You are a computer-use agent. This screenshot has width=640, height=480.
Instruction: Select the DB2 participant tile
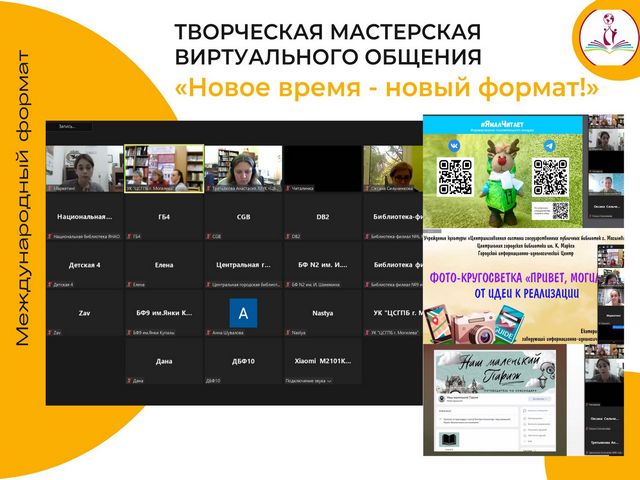click(x=322, y=217)
